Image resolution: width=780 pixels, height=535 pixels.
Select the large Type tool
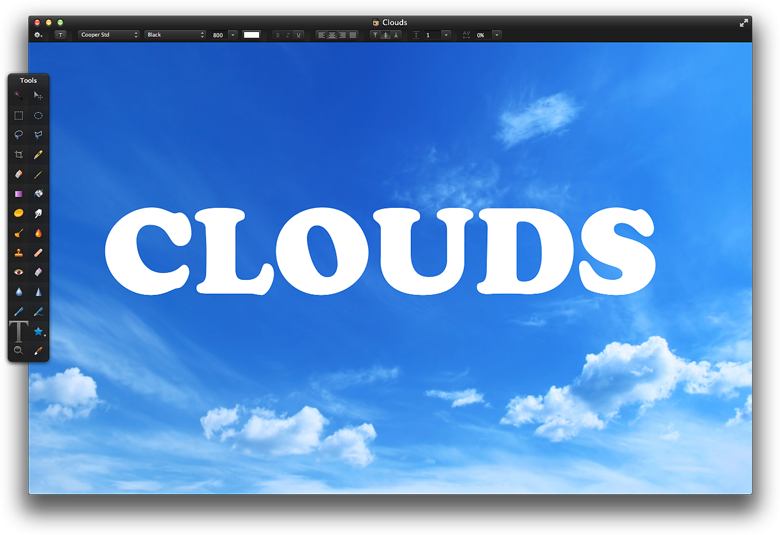pyautogui.click(x=18, y=331)
